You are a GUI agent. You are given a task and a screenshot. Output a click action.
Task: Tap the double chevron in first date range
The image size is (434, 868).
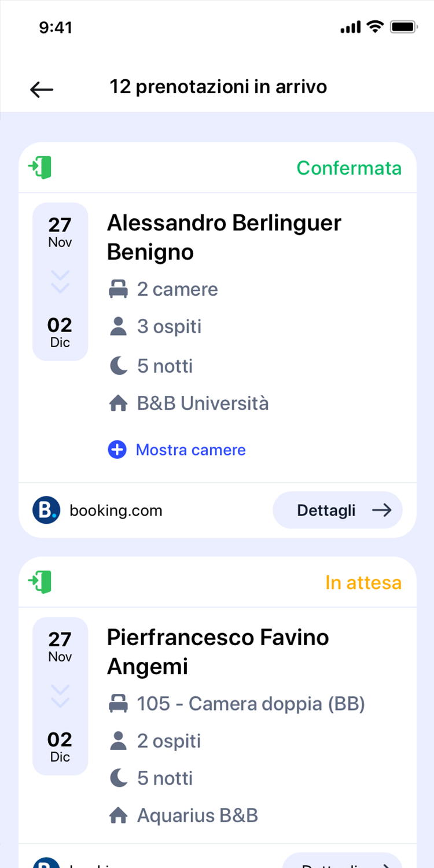[60, 282]
